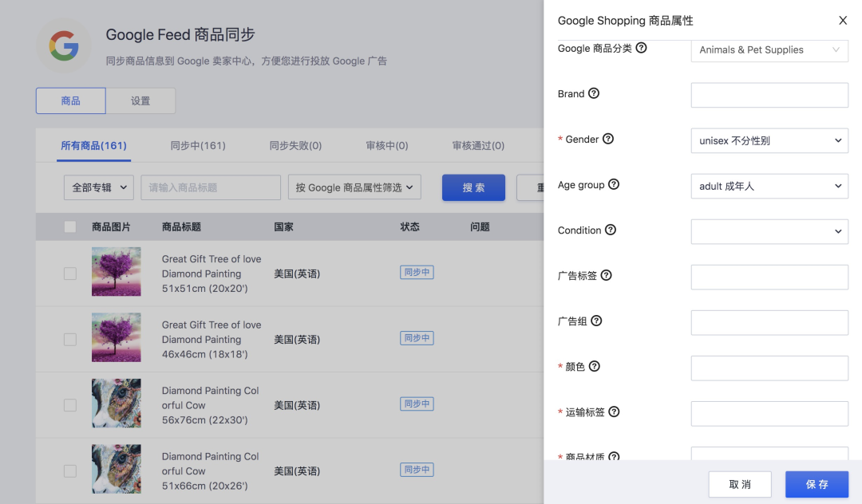
Task: Click 同步中 status tag in 46x46cm row
Action: 417,337
